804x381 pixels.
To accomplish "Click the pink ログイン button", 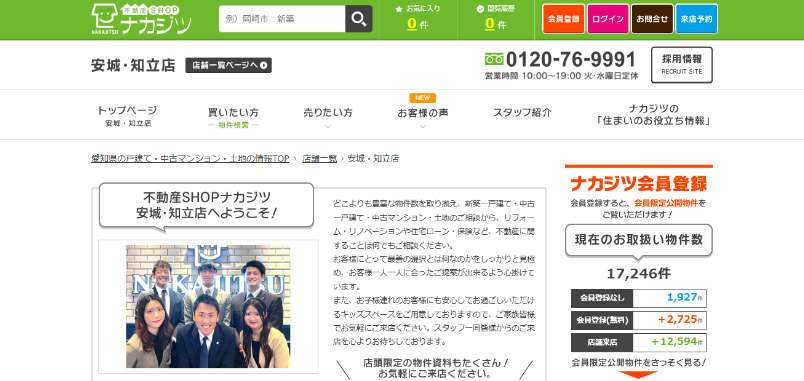I will (x=608, y=19).
